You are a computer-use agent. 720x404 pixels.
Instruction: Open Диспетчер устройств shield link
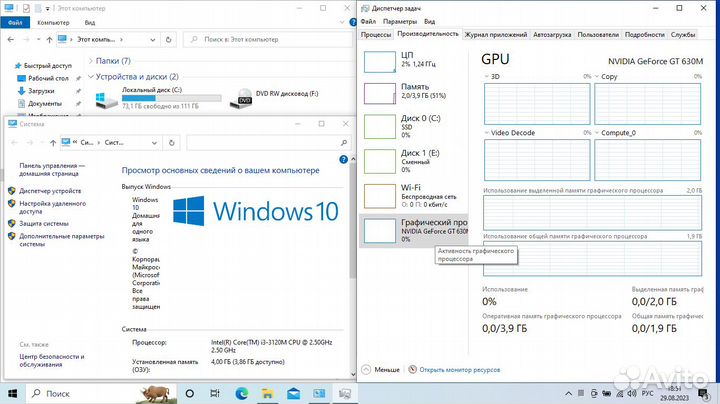point(51,190)
